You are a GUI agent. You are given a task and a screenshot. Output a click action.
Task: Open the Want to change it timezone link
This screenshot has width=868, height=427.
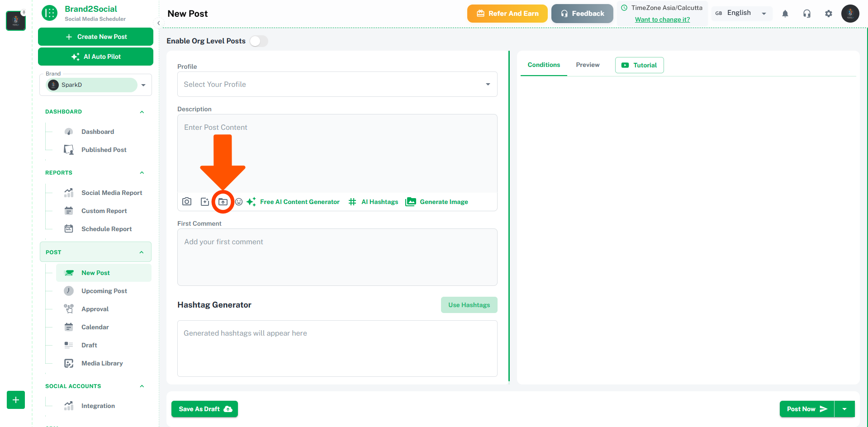point(662,19)
